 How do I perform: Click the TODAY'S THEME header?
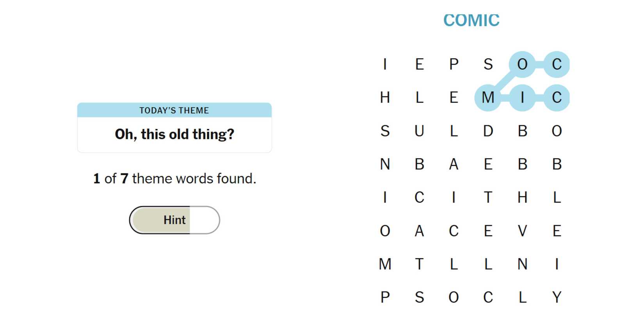coord(174,110)
